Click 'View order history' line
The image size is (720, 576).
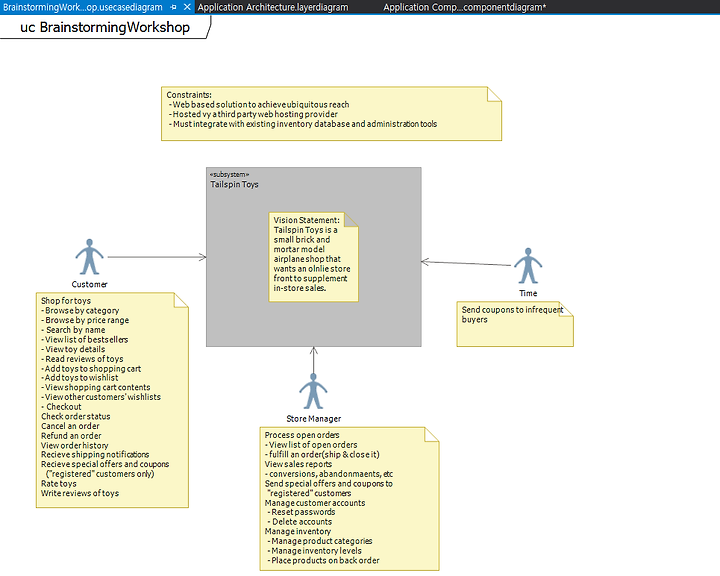coord(75,445)
